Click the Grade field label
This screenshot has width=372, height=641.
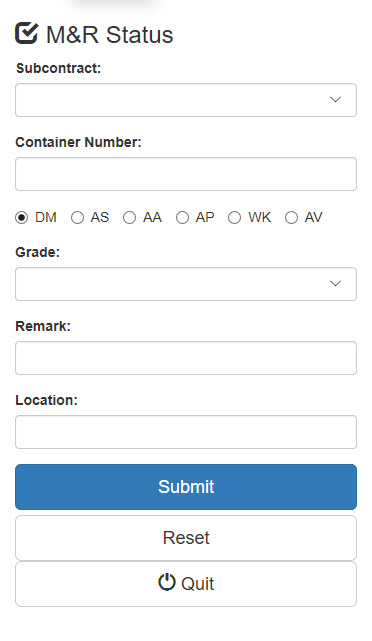pos(38,252)
